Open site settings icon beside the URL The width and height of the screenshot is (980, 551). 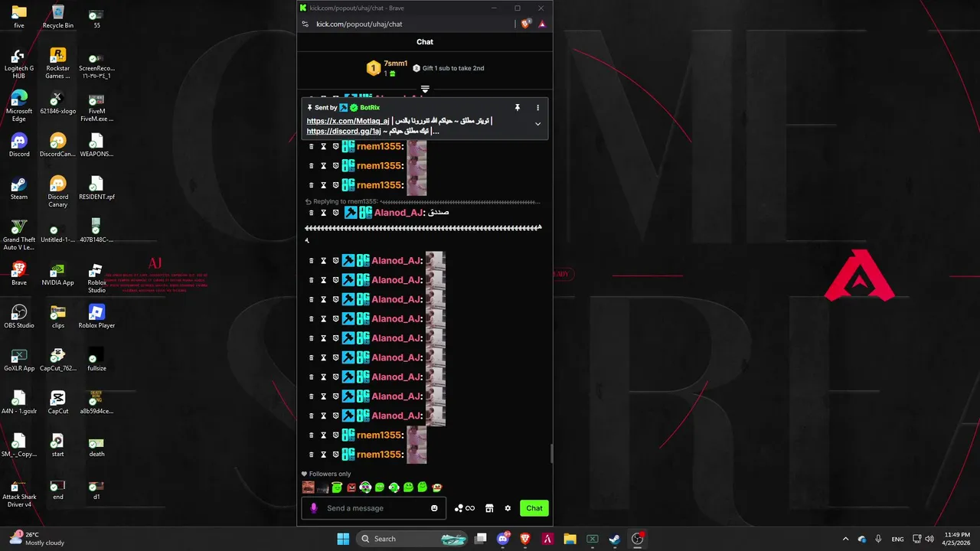tap(305, 24)
